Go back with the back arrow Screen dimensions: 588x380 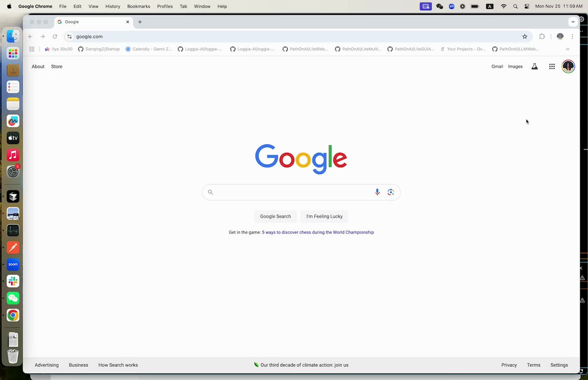30,36
